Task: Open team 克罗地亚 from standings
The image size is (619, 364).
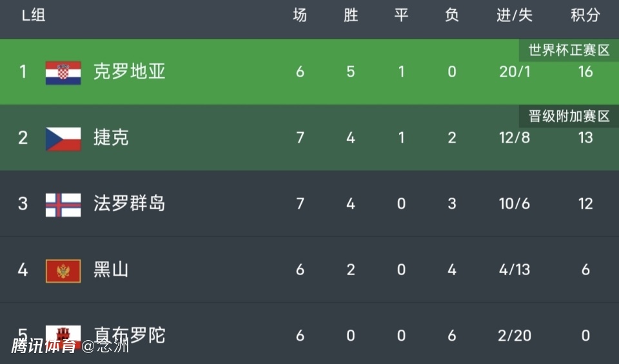Action: tap(129, 72)
